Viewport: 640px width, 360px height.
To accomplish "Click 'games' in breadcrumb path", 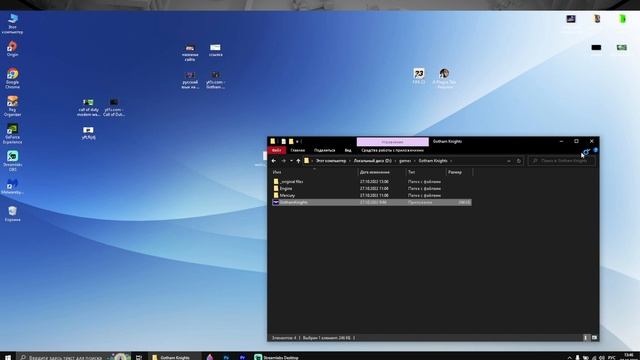I will tap(405, 161).
